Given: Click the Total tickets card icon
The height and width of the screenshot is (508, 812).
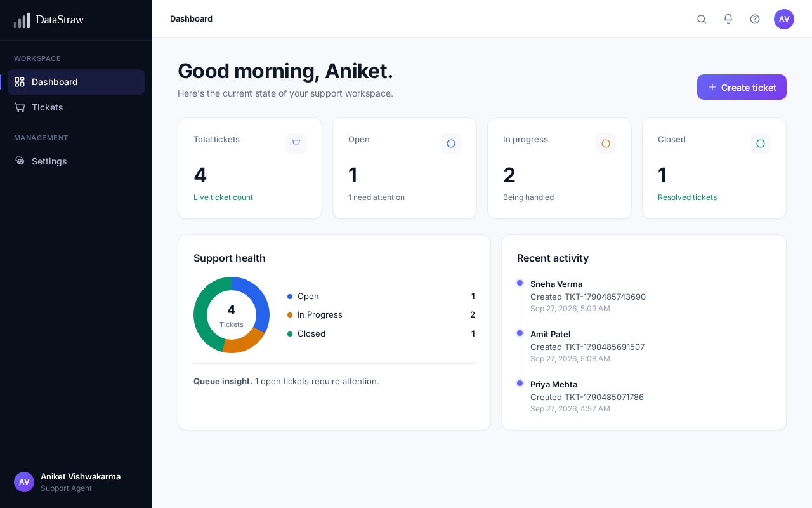Looking at the screenshot, I should coord(296,144).
